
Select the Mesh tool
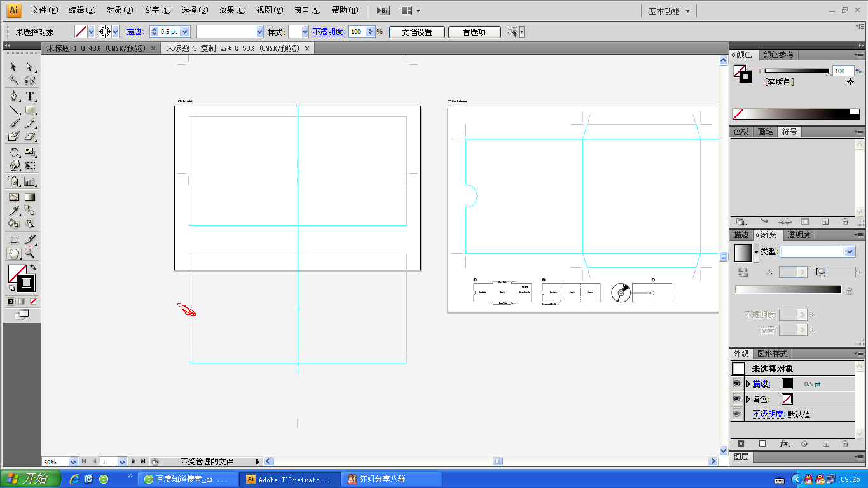[x=14, y=197]
